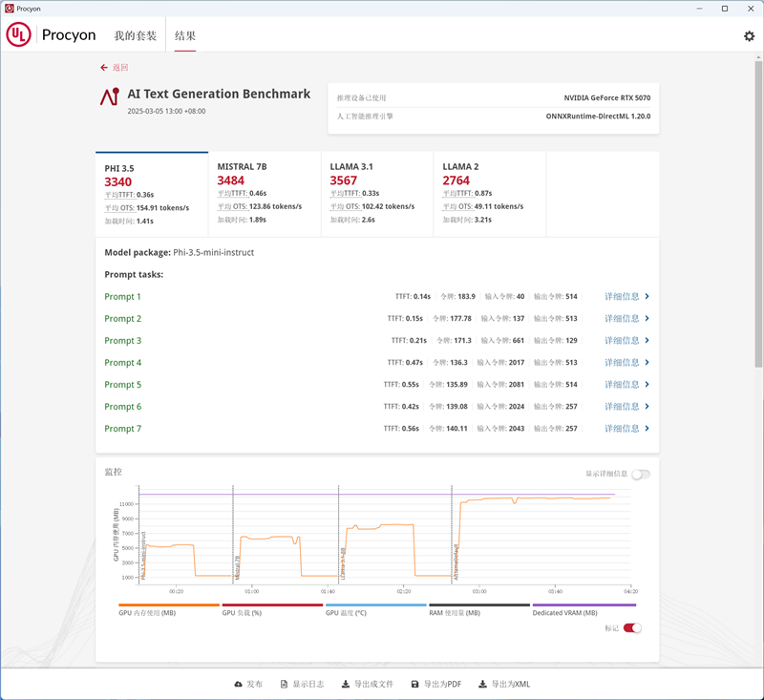Expand Prompt 5 details chevron
This screenshot has height=700, width=764.
[x=647, y=384]
